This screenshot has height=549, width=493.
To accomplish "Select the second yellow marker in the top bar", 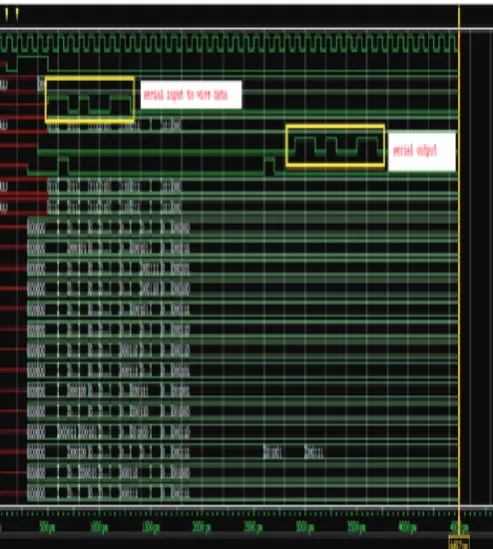I will click(x=17, y=15).
